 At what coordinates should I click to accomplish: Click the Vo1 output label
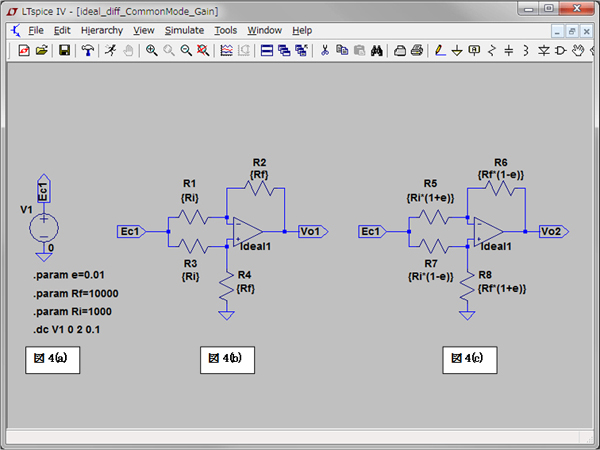[310, 231]
